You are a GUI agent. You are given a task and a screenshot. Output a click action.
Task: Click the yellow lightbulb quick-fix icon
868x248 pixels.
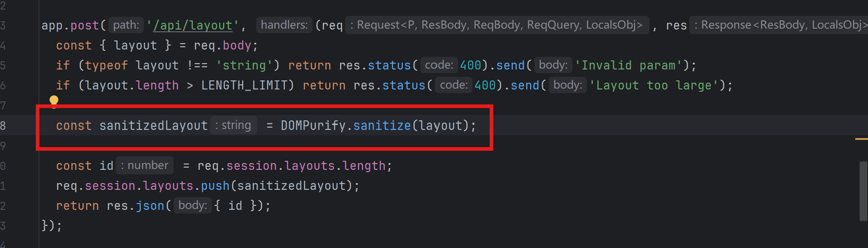54,100
